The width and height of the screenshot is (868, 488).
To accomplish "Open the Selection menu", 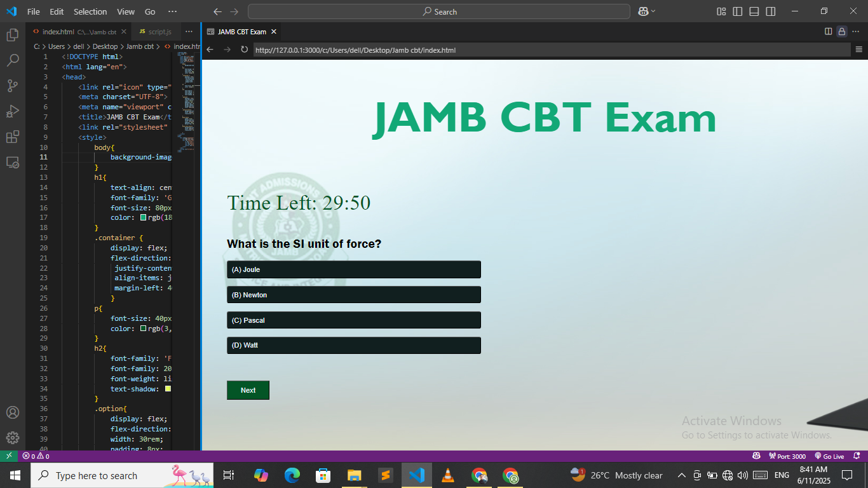I will (x=90, y=11).
